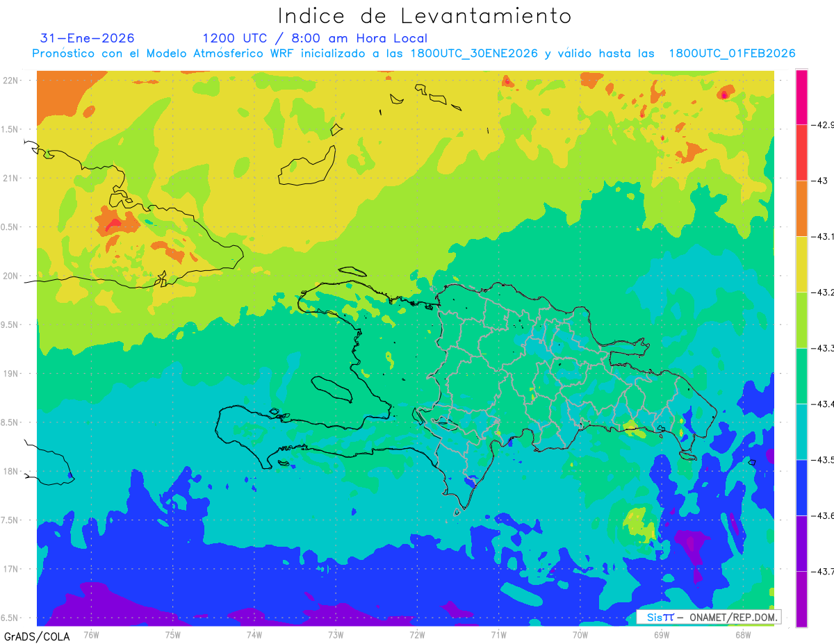Screen dimensions: 834x644
Task: Pick the yellow legend swatch above -43.2
Action: 801,265
